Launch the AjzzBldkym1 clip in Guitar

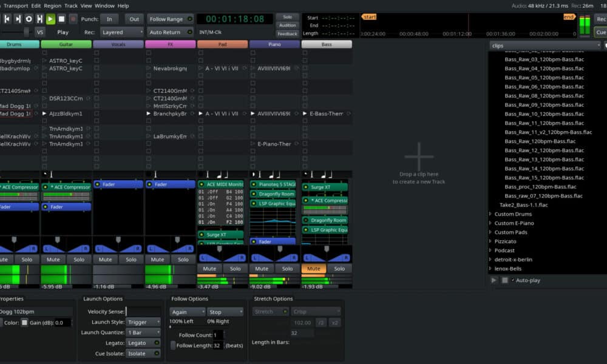point(44,113)
